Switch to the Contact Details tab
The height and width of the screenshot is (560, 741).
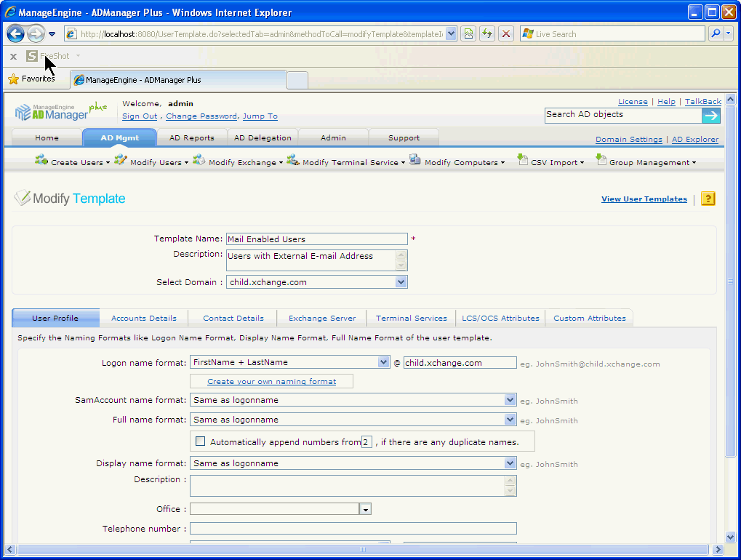(233, 318)
